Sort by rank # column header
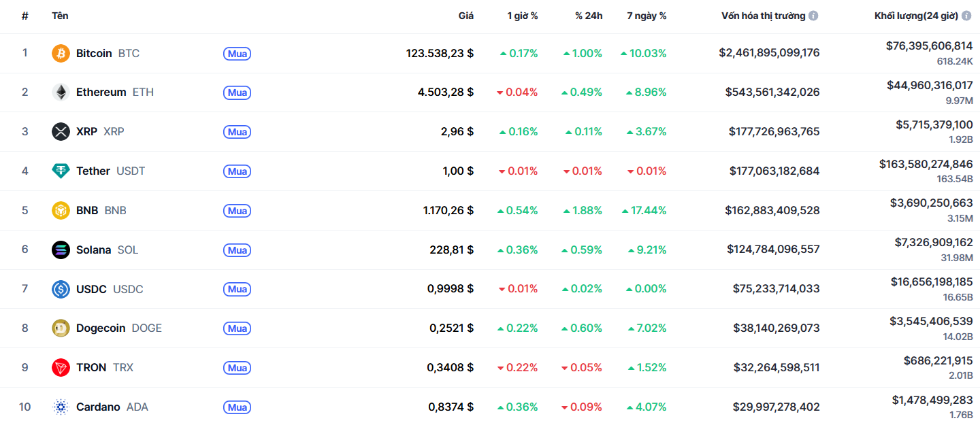Screen dimensions: 980x425 [x=25, y=16]
